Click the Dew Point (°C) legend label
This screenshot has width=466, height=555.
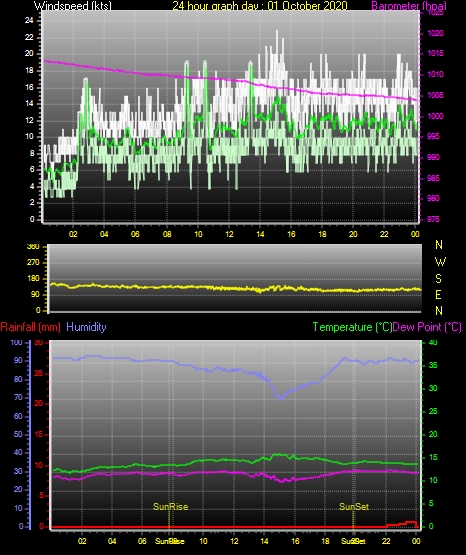(x=427, y=327)
